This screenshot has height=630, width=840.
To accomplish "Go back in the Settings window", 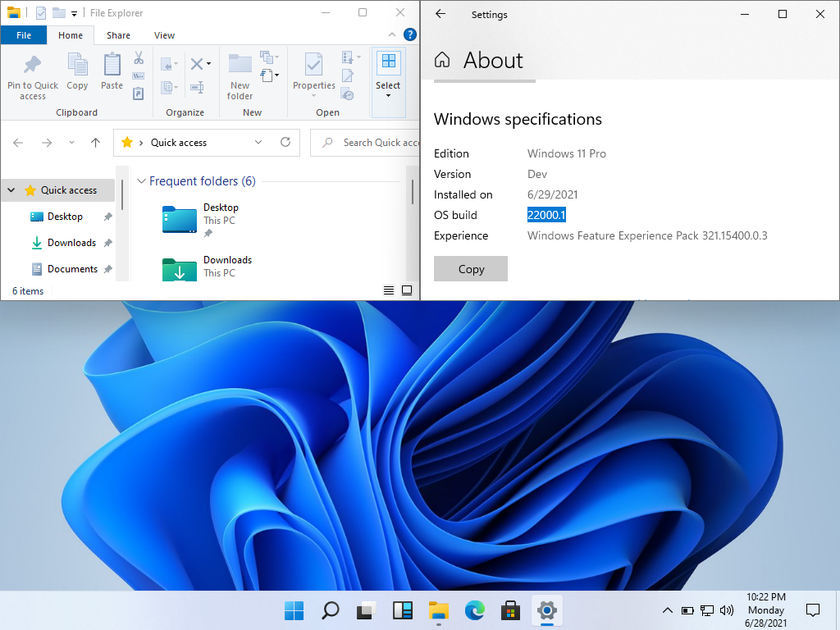I will click(441, 15).
